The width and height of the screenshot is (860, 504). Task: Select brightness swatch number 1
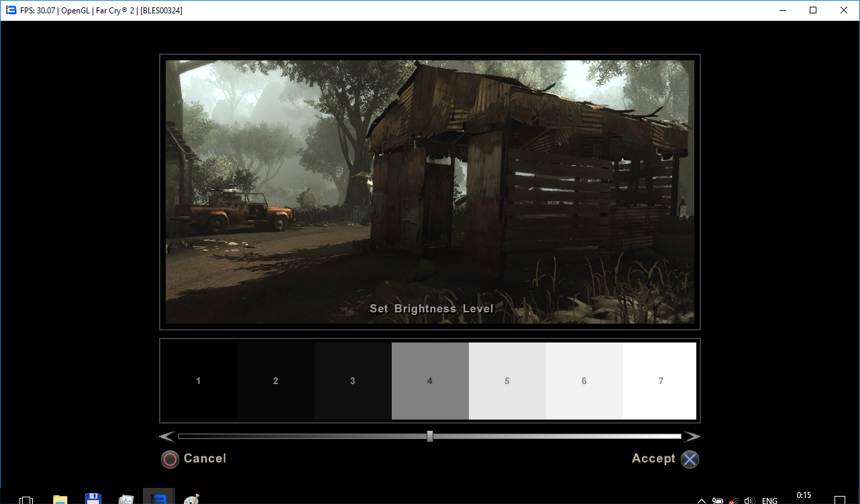(199, 381)
